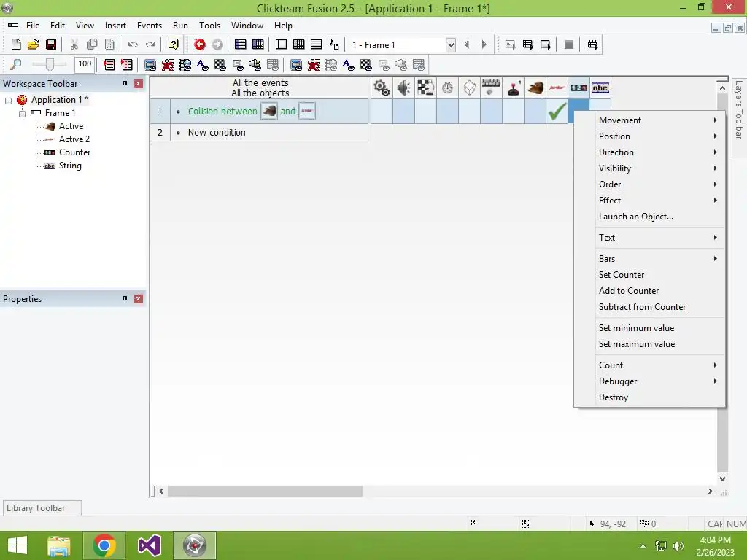Viewport: 747px width, 560px height.
Task: Go to the previous frame arrow
Action: point(467,44)
